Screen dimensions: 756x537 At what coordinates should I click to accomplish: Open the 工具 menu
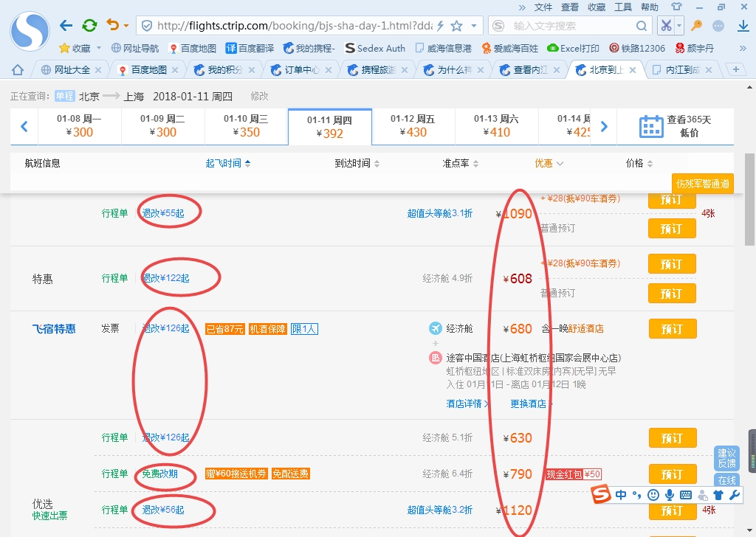623,7
